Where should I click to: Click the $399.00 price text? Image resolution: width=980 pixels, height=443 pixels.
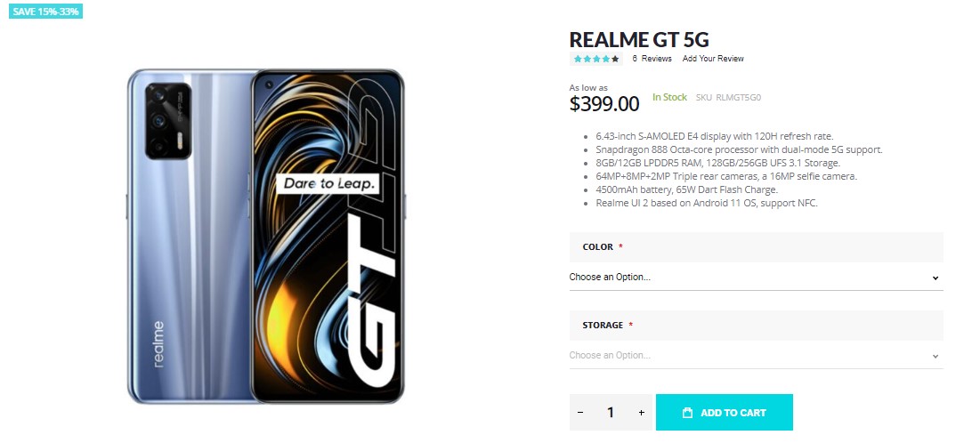coord(603,104)
